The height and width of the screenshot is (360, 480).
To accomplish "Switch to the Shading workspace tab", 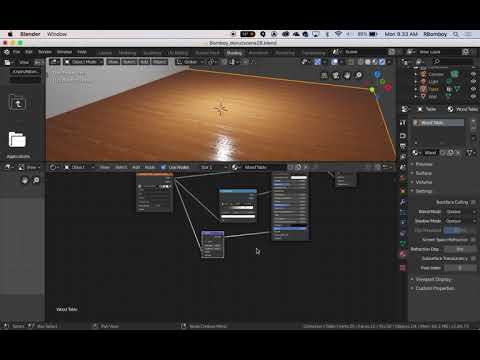I will pyautogui.click(x=234, y=53).
